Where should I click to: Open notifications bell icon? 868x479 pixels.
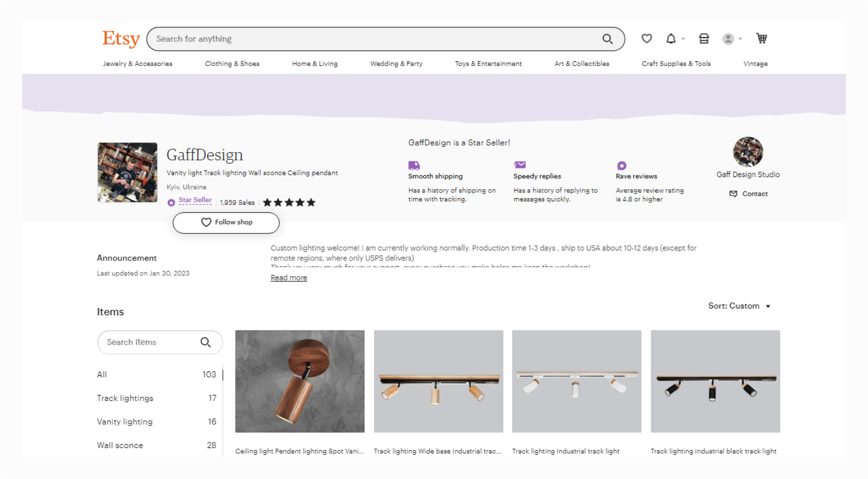click(671, 39)
